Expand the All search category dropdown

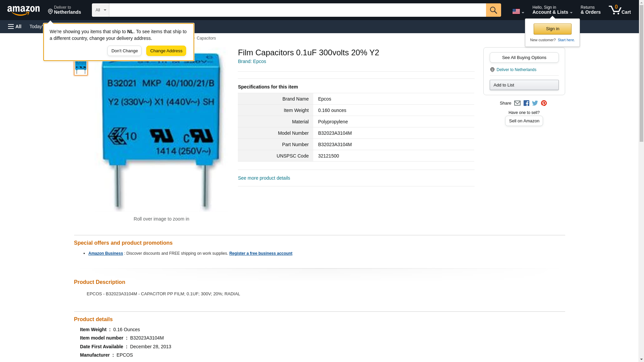[x=100, y=10]
